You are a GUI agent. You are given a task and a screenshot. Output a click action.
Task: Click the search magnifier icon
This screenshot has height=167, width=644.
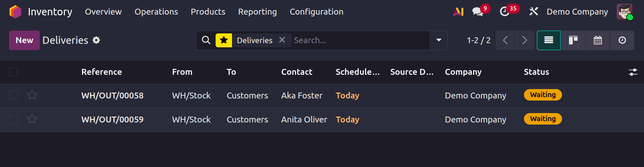pos(206,40)
